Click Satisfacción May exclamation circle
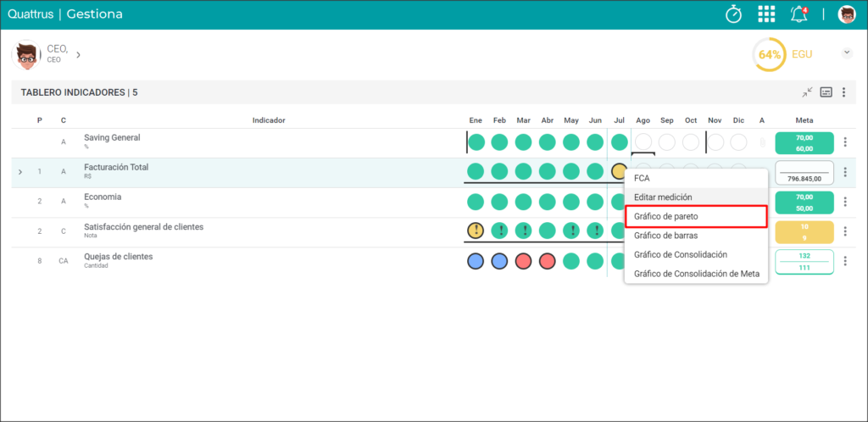 click(x=571, y=230)
